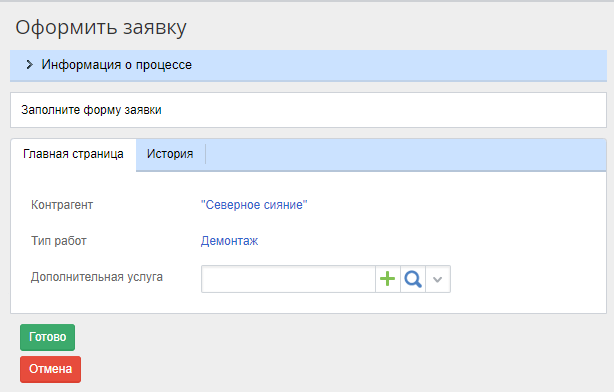Click the Оформить заявку page heading
Image resolution: width=614 pixels, height=392 pixels.
pyautogui.click(x=101, y=28)
